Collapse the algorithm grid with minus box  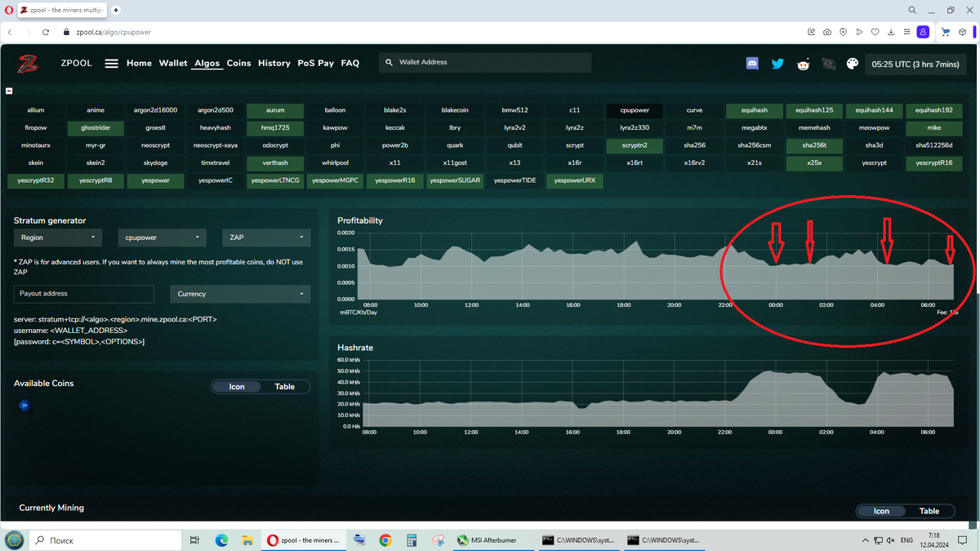click(x=10, y=91)
